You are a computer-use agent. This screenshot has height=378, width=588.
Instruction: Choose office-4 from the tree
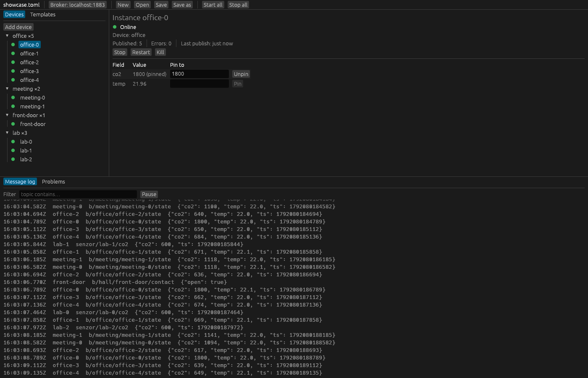[29, 80]
